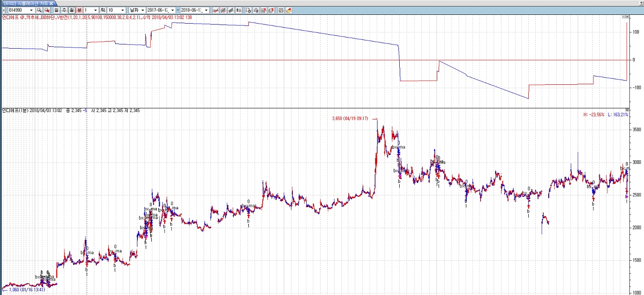Click the strategy name label on profit chart
Screen dimensions: 644x295
point(93,17)
